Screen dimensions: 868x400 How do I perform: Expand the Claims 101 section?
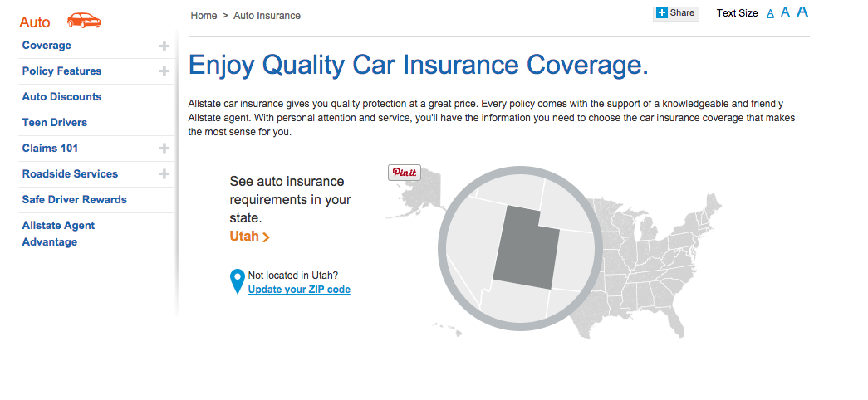coord(164,149)
